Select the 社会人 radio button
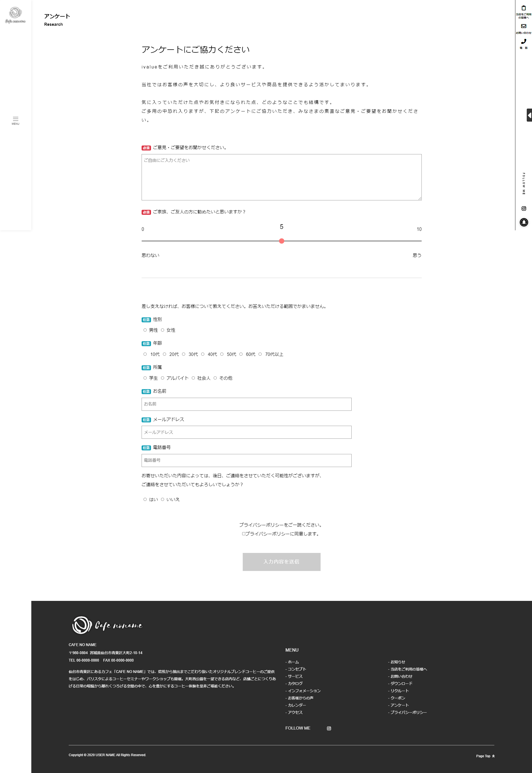Viewport: 532px width, 773px height. click(x=193, y=378)
